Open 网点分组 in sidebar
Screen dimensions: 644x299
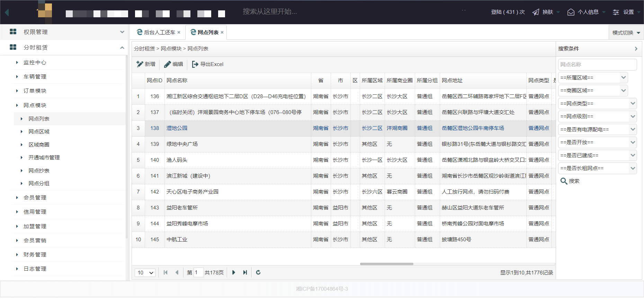39,184
